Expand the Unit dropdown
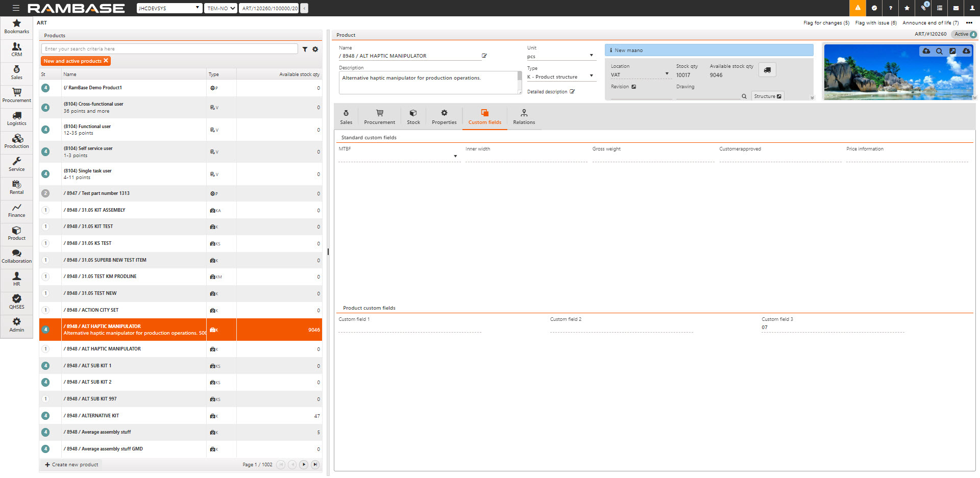This screenshot has width=980, height=478. pos(591,56)
